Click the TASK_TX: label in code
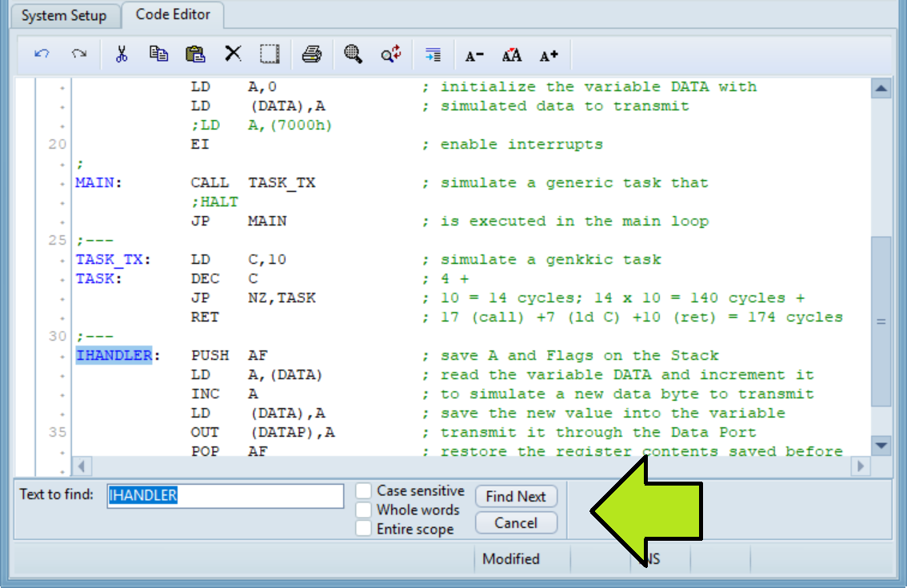Screen dimensions: 907x588 pyautogui.click(x=113, y=260)
